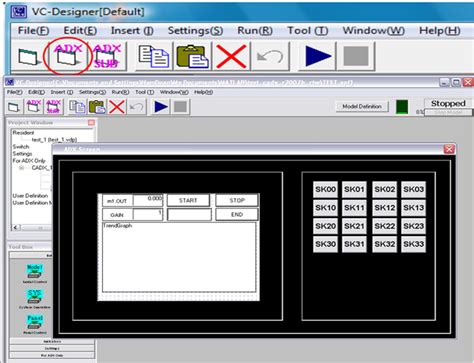Click the SK33 soft key
Screen dimensions: 474x363
click(413, 244)
